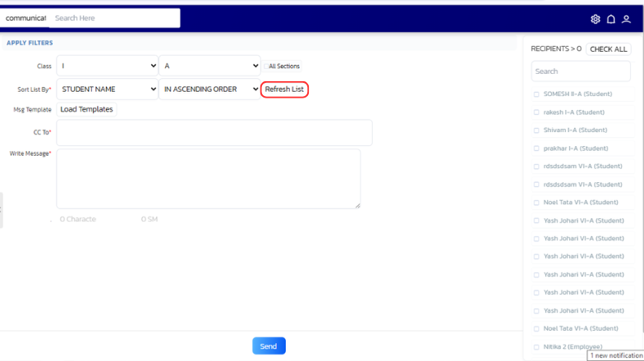Click the communicat module field in header
644x361 pixels.
pos(25,18)
